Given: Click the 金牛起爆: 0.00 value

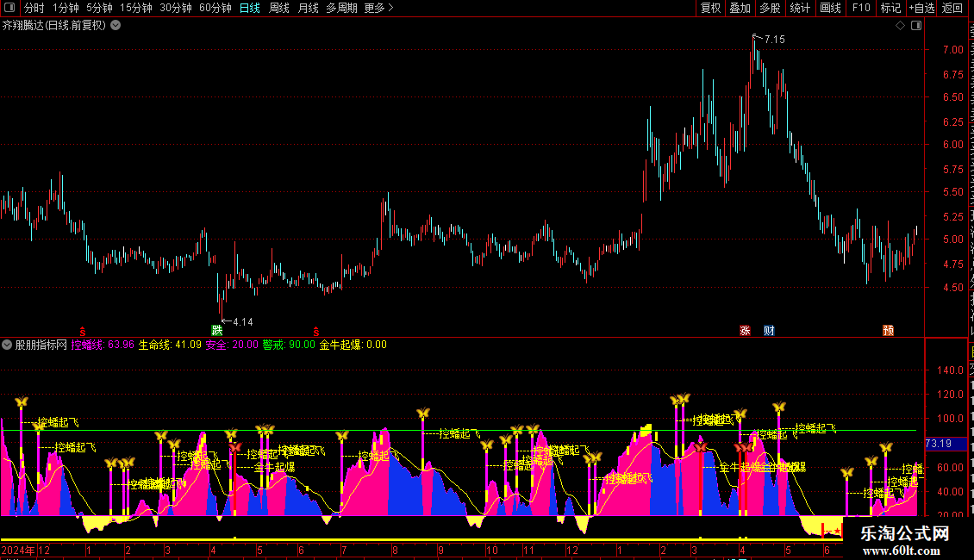Looking at the screenshot, I should (353, 345).
